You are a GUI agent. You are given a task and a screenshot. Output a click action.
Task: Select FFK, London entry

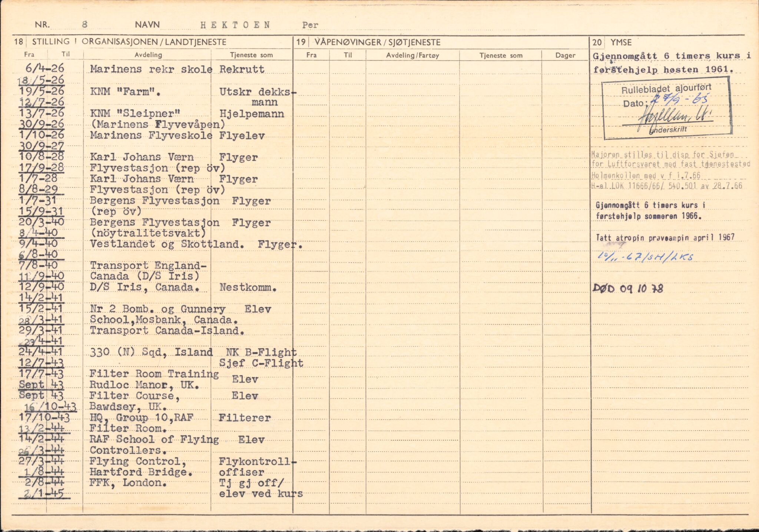pos(128,482)
